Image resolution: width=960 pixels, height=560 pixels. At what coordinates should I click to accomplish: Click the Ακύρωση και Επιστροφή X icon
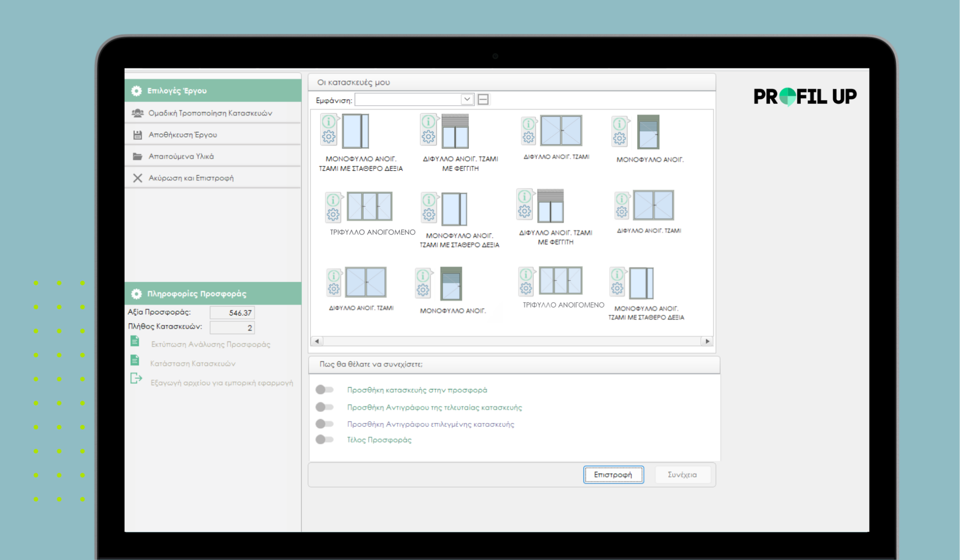[137, 178]
